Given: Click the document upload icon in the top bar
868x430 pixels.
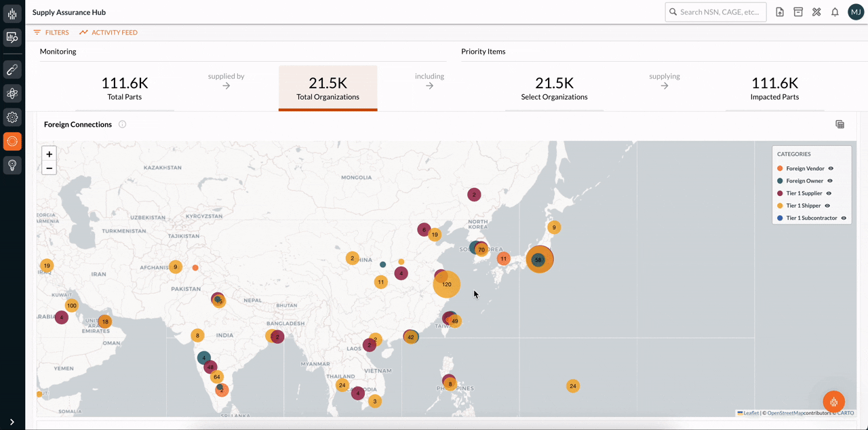Looking at the screenshot, I should tap(779, 12).
